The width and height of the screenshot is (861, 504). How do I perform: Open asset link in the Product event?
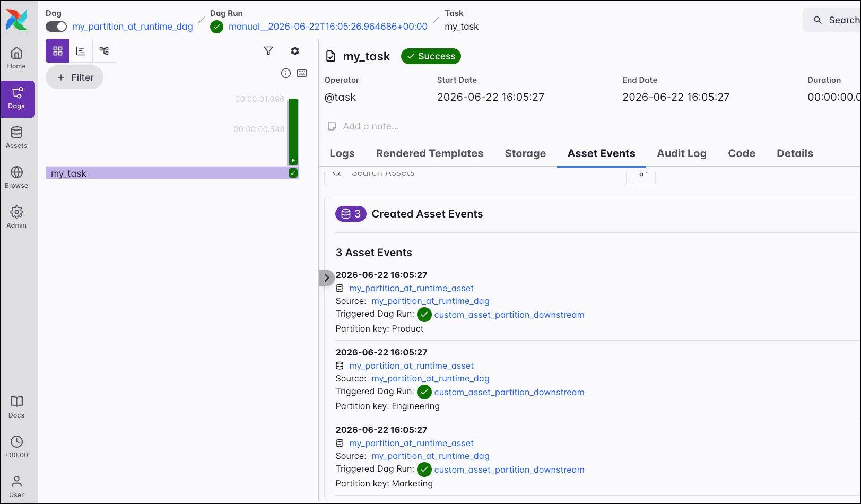pyautogui.click(x=412, y=288)
